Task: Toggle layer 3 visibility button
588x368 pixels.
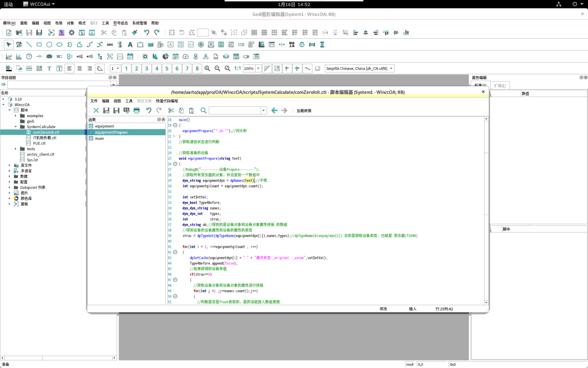Action: [147, 68]
